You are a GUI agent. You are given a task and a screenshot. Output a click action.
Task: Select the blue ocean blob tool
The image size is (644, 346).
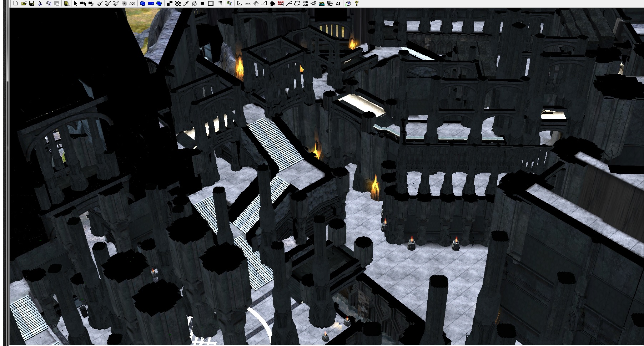[x=159, y=3]
